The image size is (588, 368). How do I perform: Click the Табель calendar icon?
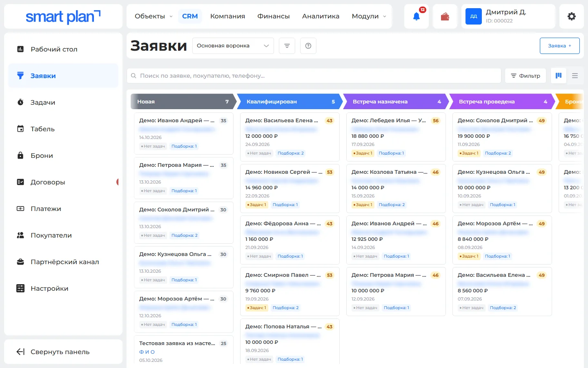point(20,129)
